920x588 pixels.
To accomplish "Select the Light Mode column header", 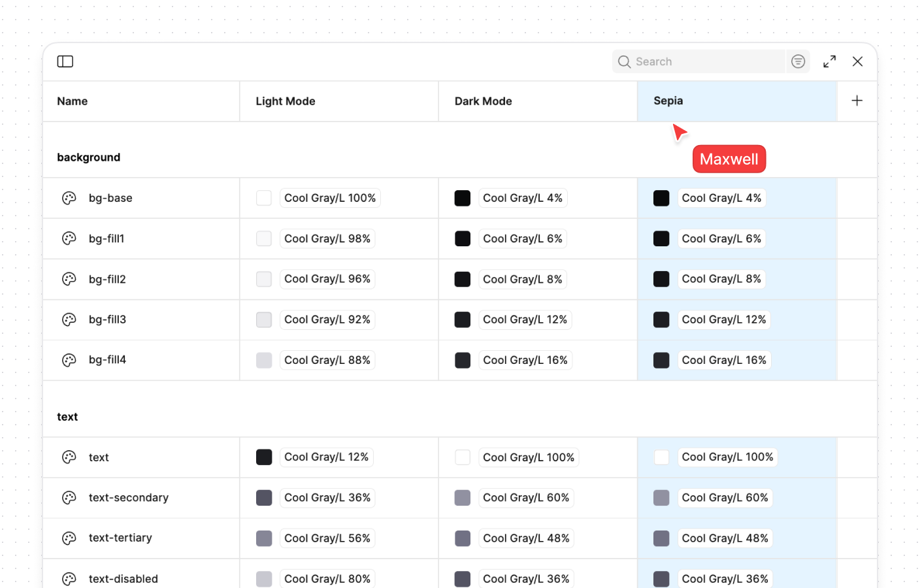I will 286,101.
